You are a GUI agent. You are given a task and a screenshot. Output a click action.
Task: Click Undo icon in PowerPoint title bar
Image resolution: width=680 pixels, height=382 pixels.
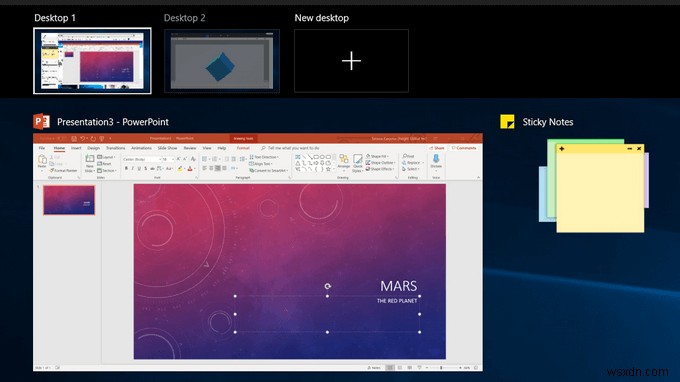(82, 138)
